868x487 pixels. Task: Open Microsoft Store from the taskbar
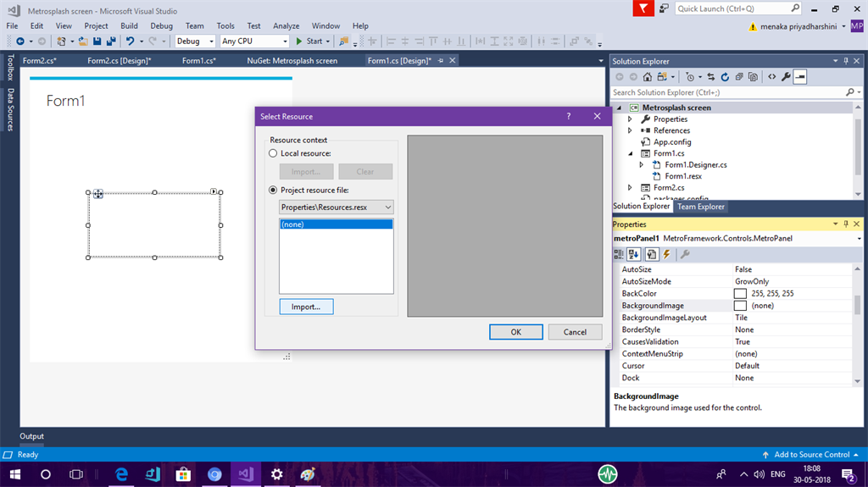pos(183,474)
